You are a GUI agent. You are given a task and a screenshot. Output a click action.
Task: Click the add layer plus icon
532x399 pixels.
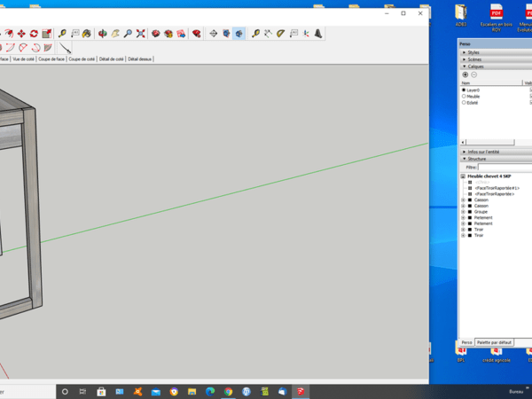click(465, 74)
